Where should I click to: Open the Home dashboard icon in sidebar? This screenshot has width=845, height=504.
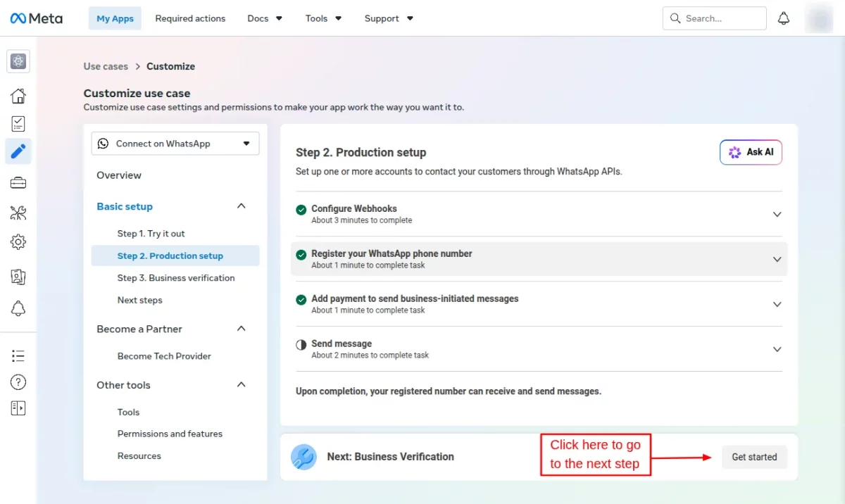[18, 96]
